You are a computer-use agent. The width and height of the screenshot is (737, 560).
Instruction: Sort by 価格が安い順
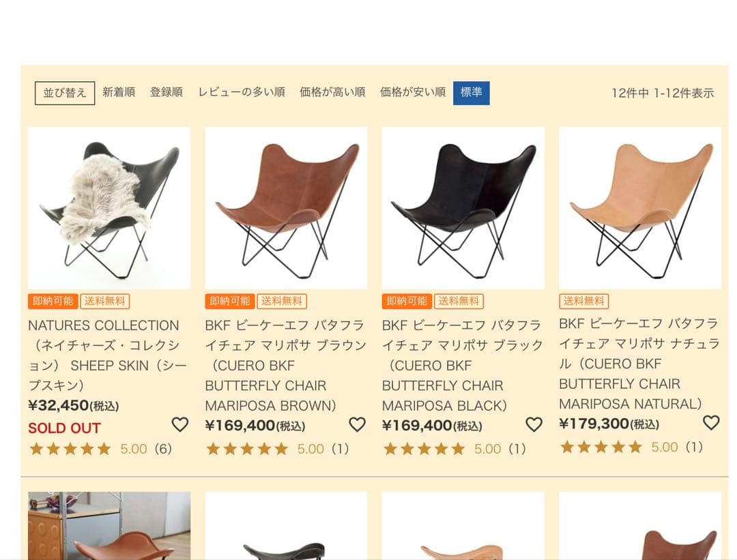click(x=413, y=92)
